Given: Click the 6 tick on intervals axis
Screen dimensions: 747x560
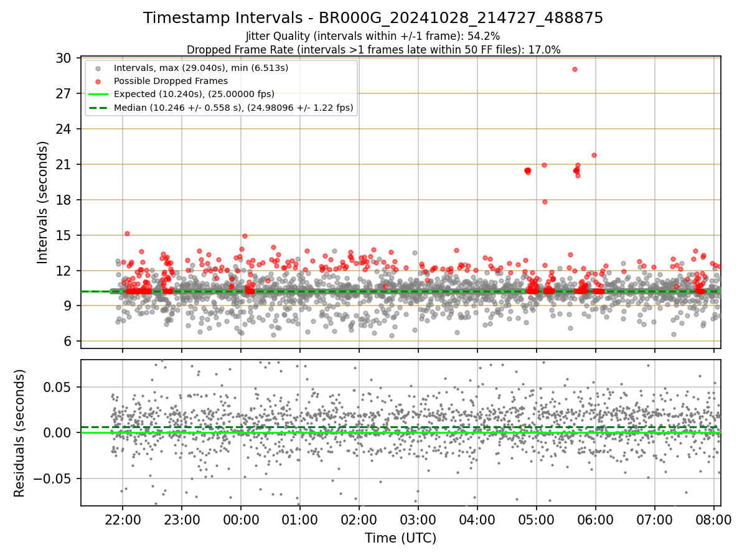Looking at the screenshot, I should 68,342.
